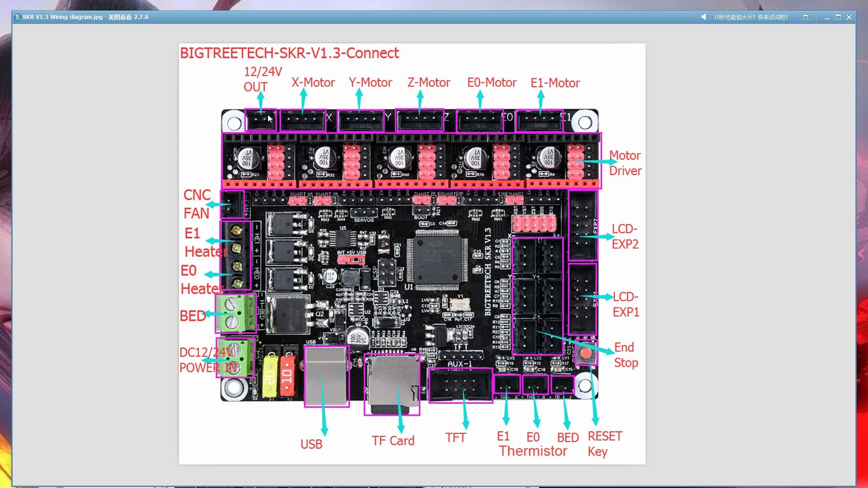The width and height of the screenshot is (868, 488).
Task: Click the 'BIGTREETECH-SKR-V1.3-Connect' heading text
Action: click(x=289, y=53)
